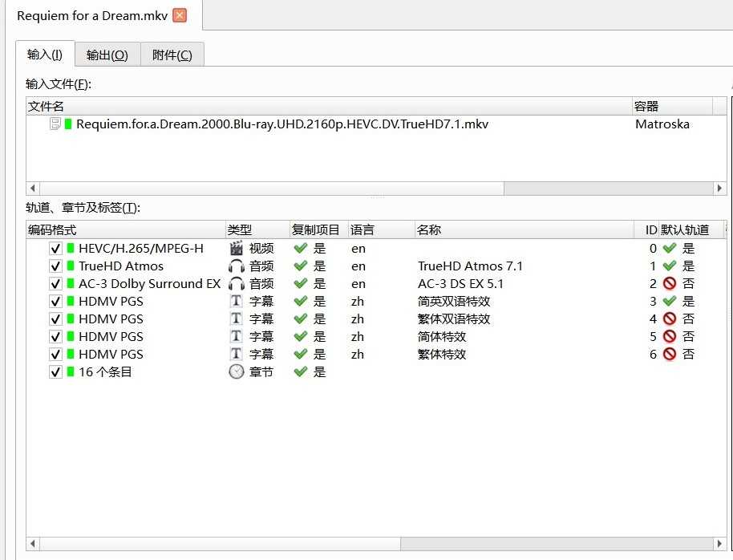The image size is (733, 560).
Task: Switch to the 输出(O) tab
Action: (107, 54)
